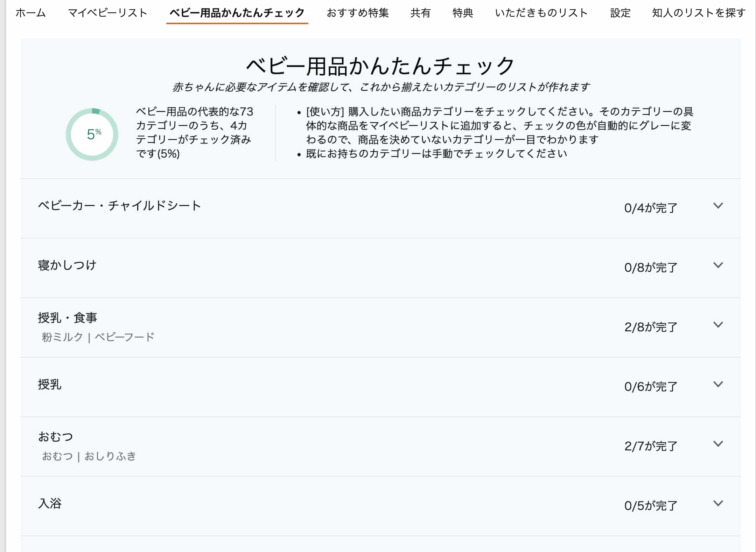The width and height of the screenshot is (756, 552).
Task: Open マイベビーリスト tab
Action: (107, 13)
